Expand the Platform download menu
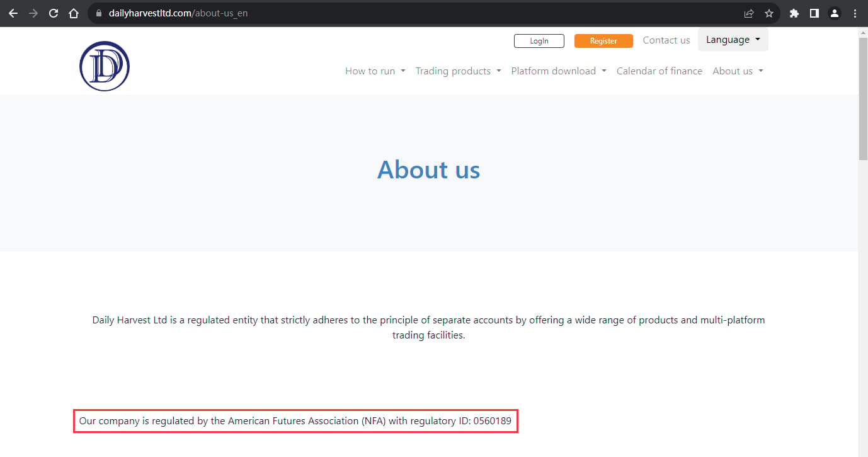 click(559, 71)
